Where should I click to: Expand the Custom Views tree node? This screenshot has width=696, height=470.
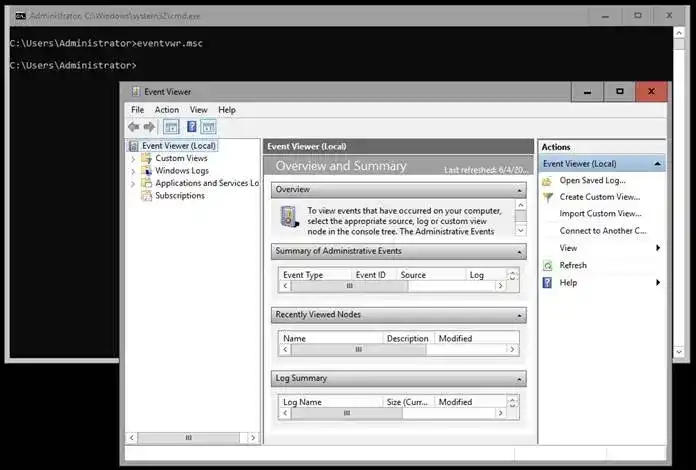coord(133,158)
